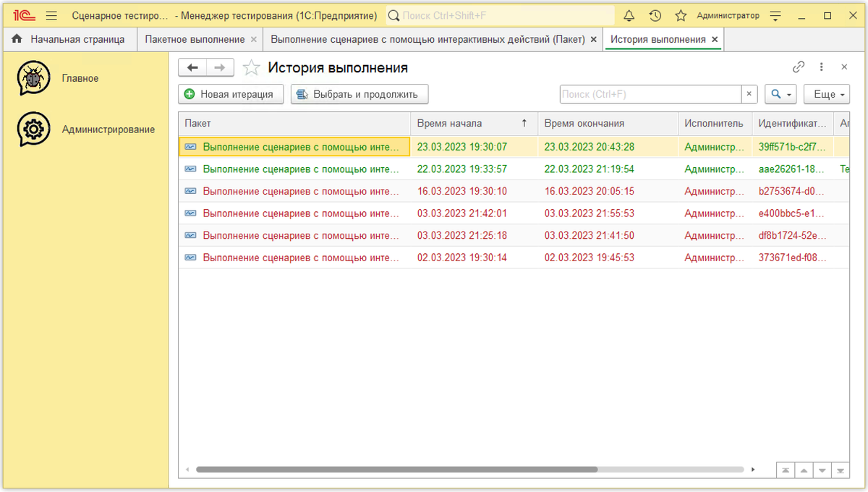Switch to Начальная страница tab
The width and height of the screenshot is (868, 492).
pos(69,40)
